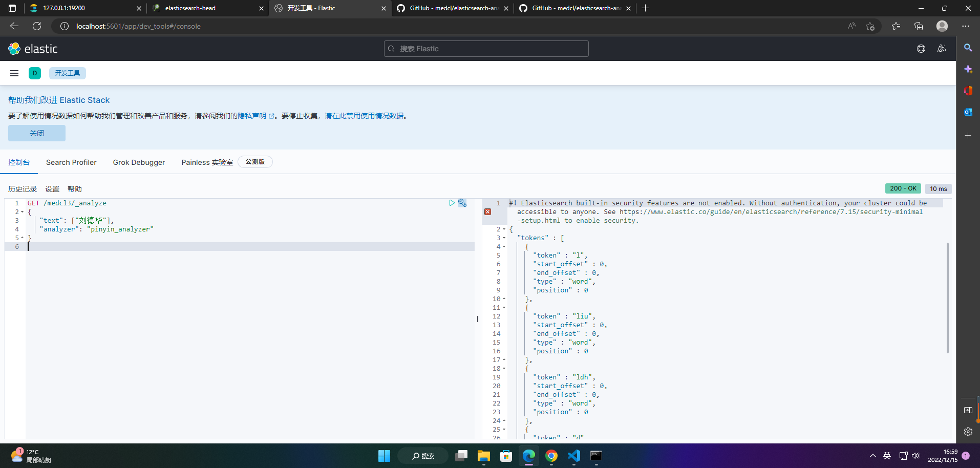The height and width of the screenshot is (468, 980).
Task: Switch to the Grok Debugger tab
Action: [x=139, y=162]
